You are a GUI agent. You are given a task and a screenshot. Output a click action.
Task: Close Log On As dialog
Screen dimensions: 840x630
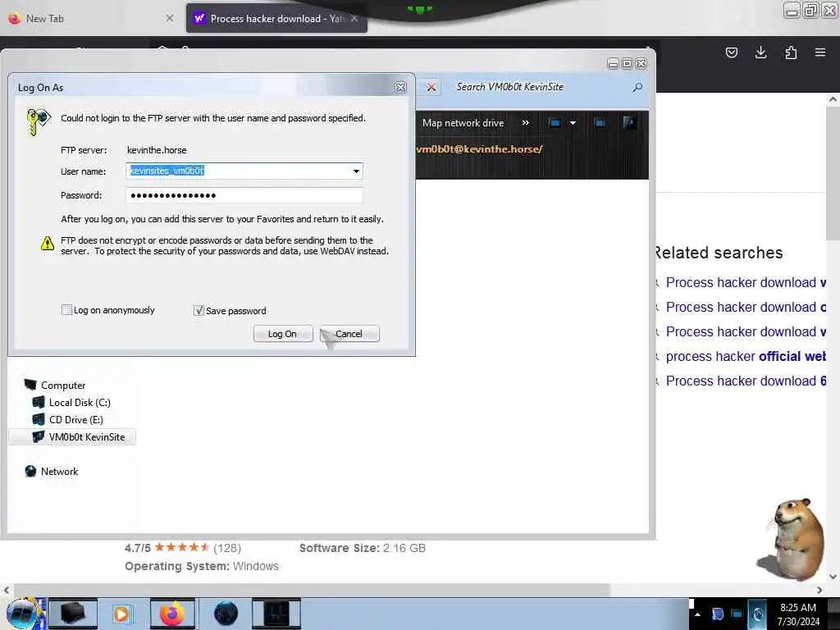400,87
